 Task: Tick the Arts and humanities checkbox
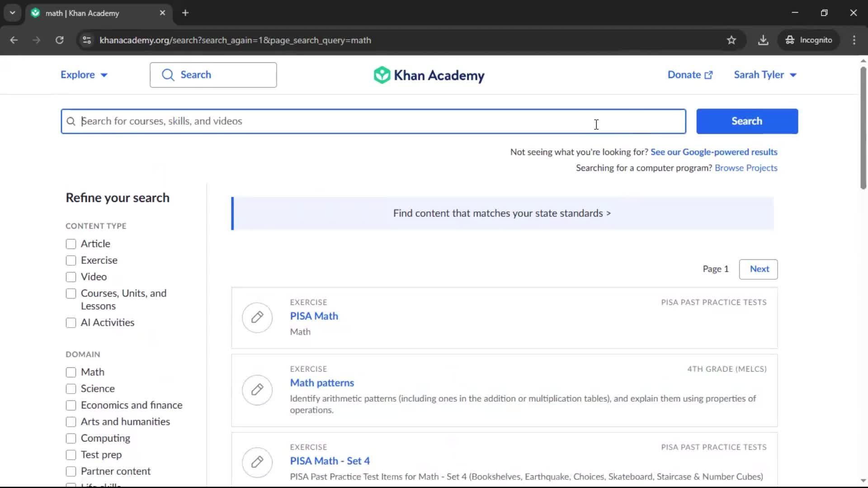pos(71,422)
